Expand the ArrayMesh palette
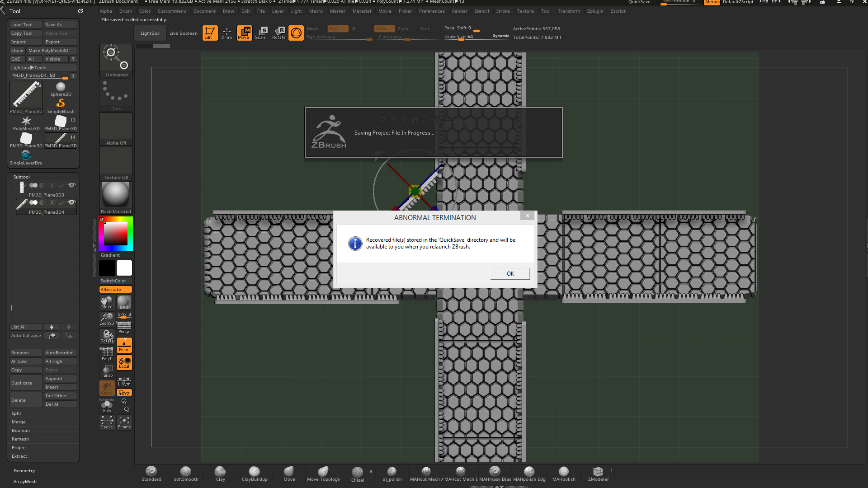868x488 pixels. point(25,481)
